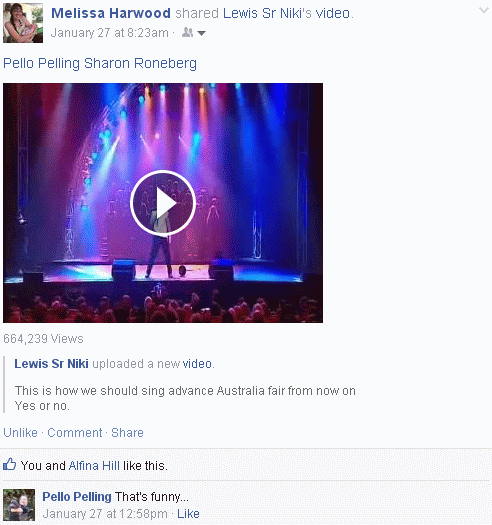Click the friends audience icon
Viewport: 492px width, 525px height.
188,32
